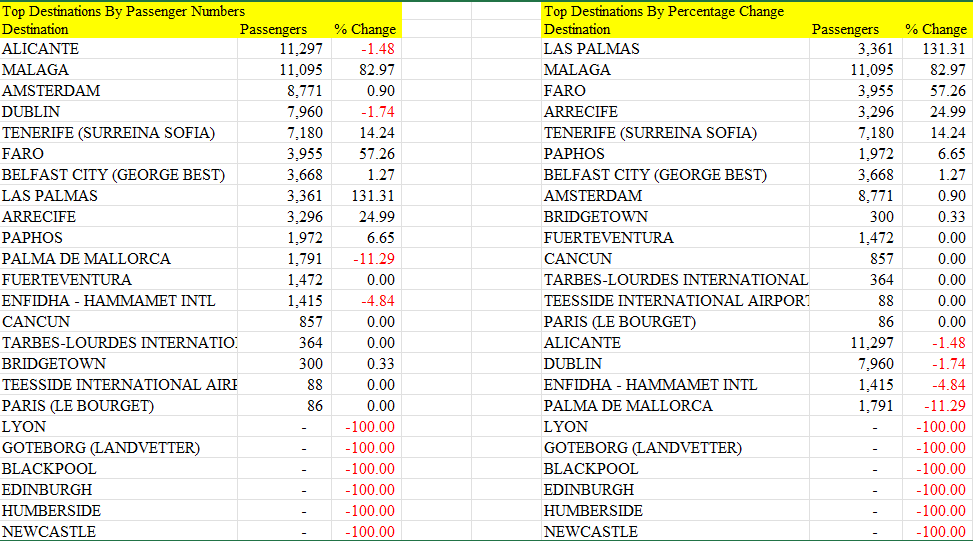
Task: Select the GOTEBORG (LANDVETTER) cell in left table
Action: pyautogui.click(x=119, y=448)
